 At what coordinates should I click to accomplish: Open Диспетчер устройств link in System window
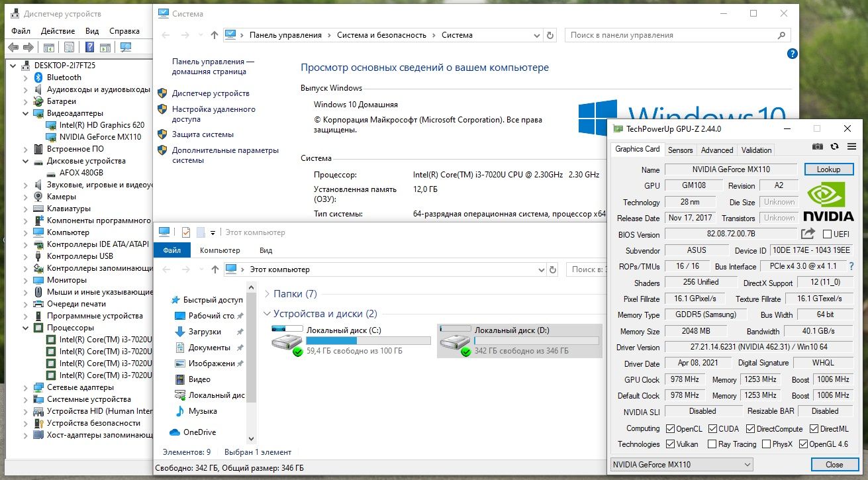[x=211, y=93]
